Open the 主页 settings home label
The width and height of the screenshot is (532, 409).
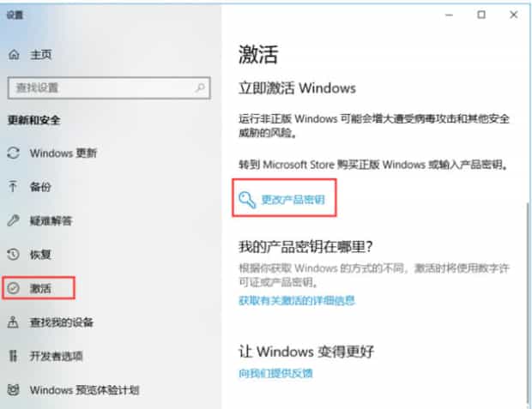click(40, 54)
